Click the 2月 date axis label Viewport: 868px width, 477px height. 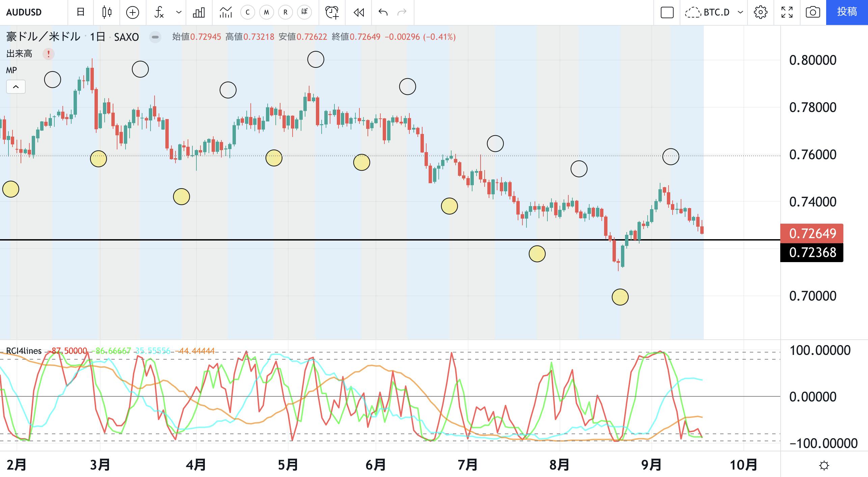[16, 465]
